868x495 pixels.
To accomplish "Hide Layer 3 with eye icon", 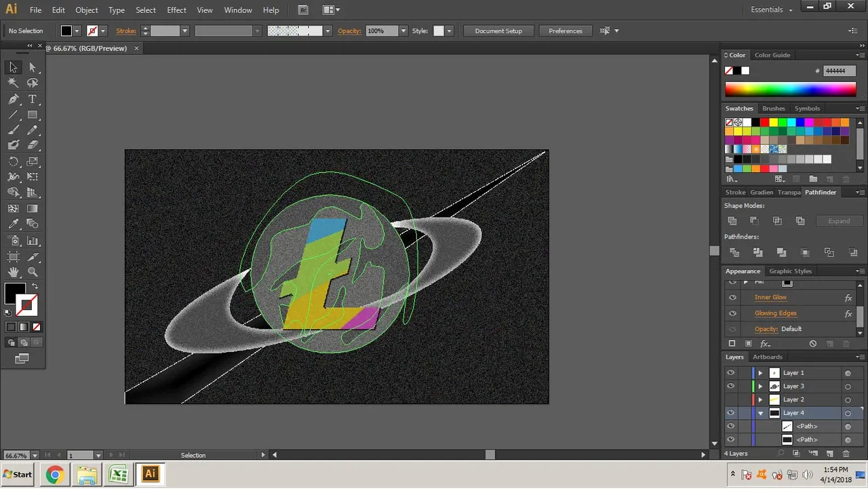I will click(730, 386).
